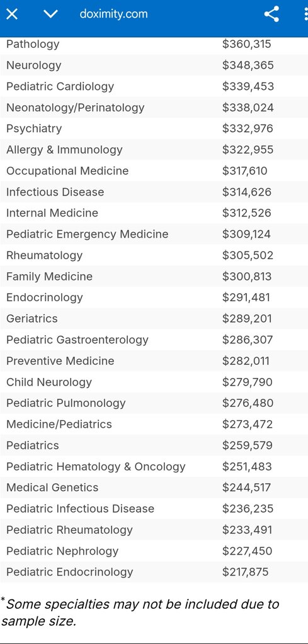
Task: Open the three-dot overflow menu
Action: click(305, 14)
